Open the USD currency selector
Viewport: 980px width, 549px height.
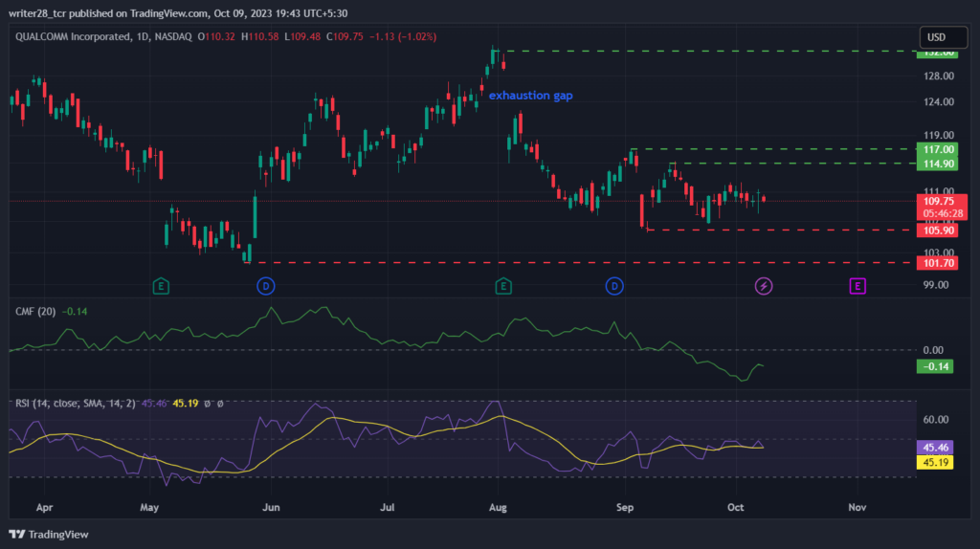943,37
